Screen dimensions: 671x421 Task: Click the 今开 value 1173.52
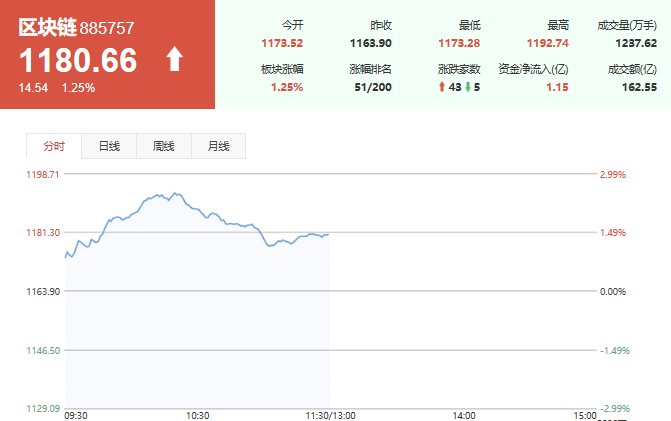click(x=282, y=43)
